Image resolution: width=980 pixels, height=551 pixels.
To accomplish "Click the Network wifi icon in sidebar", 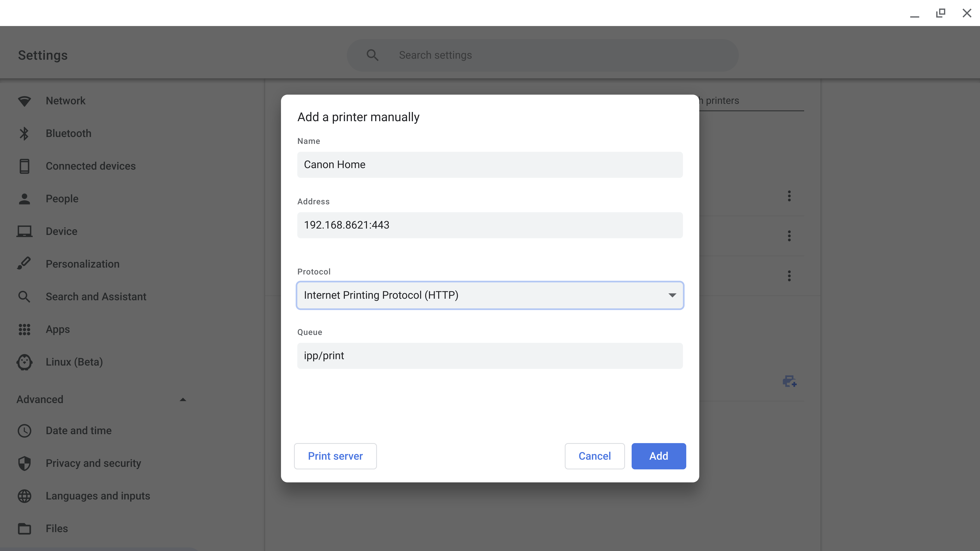I will pyautogui.click(x=24, y=101).
